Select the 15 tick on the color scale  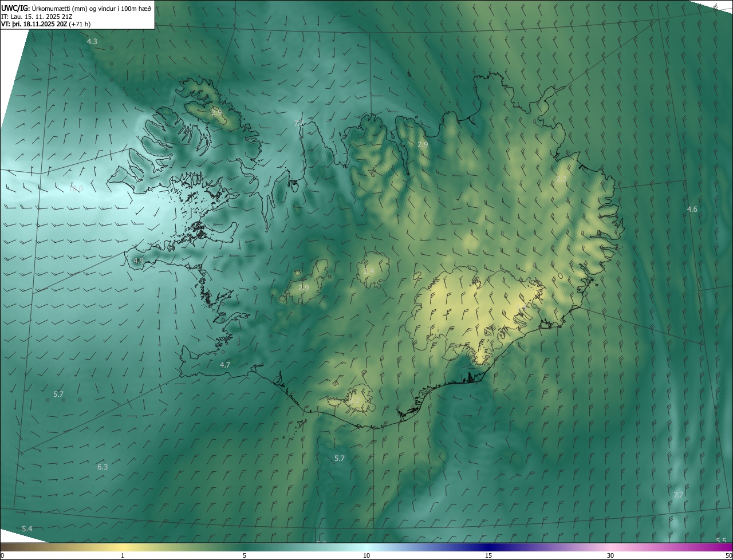(x=488, y=555)
